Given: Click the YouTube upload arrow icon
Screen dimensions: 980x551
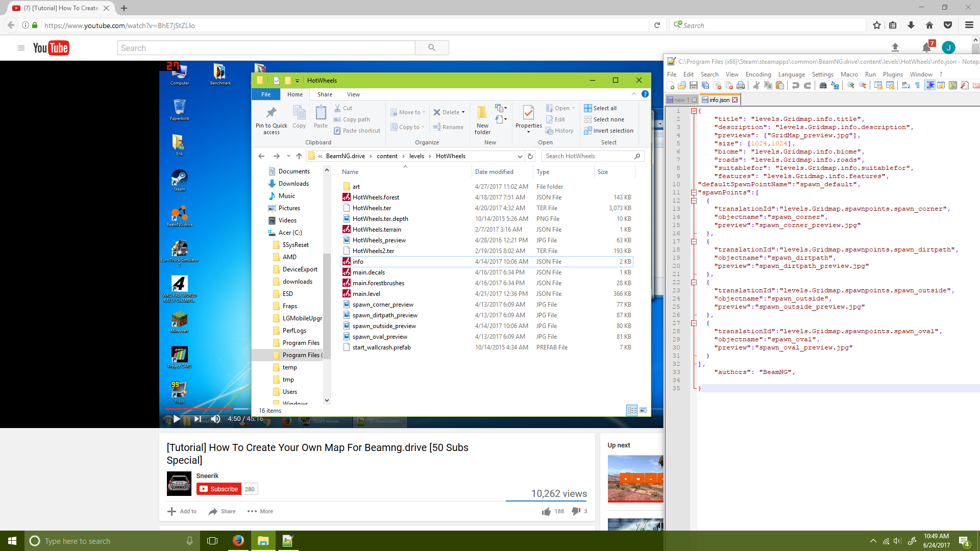Looking at the screenshot, I should pyautogui.click(x=895, y=47).
